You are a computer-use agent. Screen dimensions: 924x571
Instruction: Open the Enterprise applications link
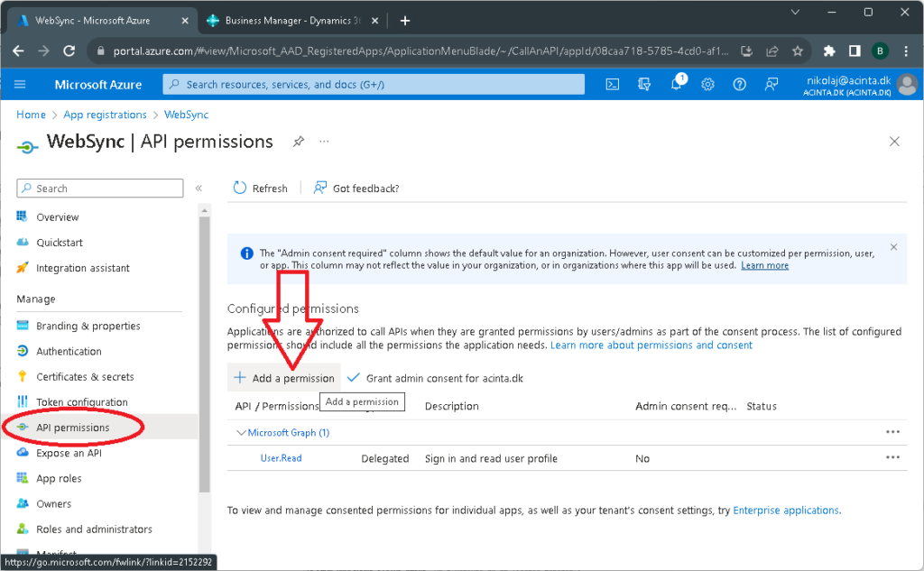click(786, 511)
